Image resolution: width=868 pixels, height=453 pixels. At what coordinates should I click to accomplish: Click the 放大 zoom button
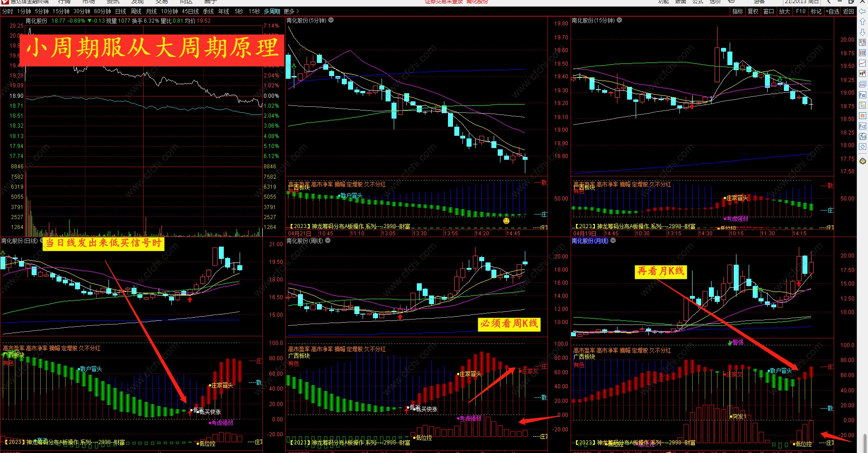point(784,11)
